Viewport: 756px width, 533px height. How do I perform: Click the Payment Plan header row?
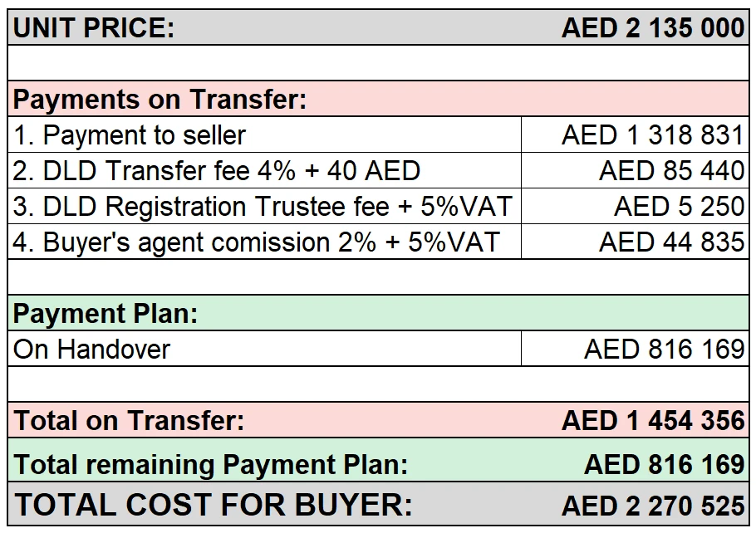click(378, 313)
